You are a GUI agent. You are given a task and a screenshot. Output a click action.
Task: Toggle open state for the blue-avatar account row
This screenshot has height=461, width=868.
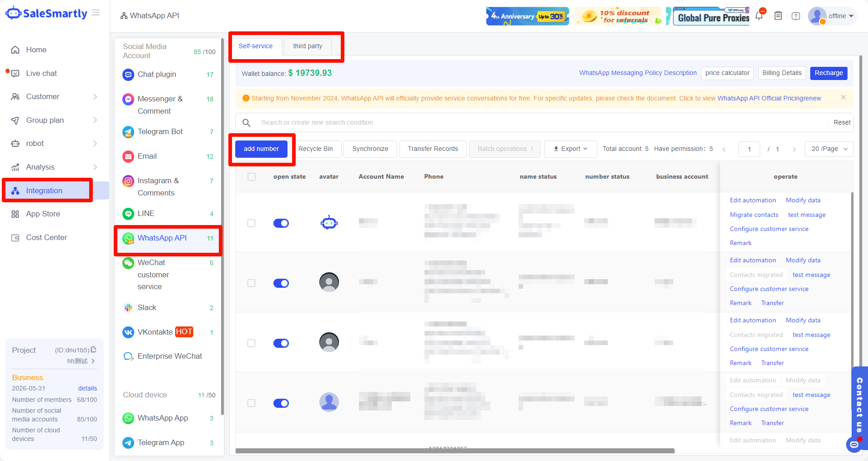tap(281, 403)
